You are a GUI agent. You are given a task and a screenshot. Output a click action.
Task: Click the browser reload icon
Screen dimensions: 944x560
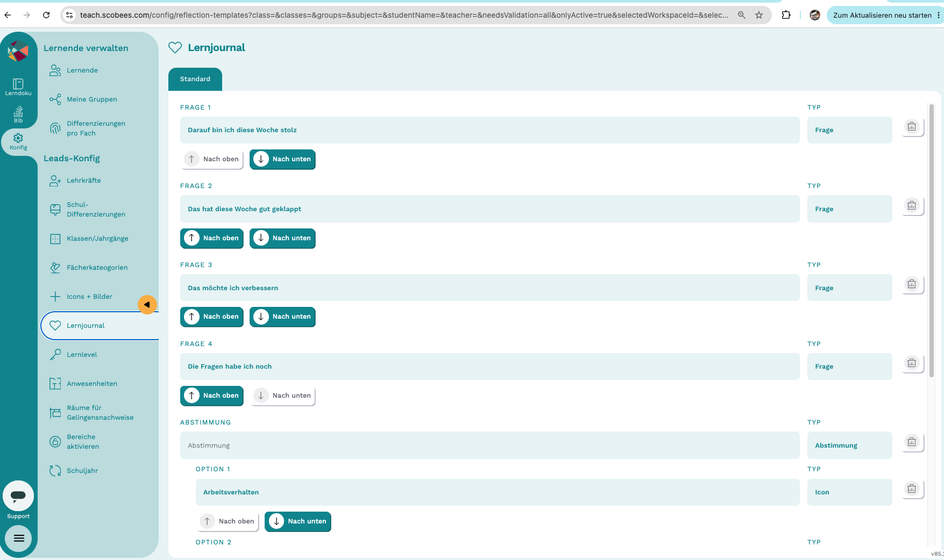46,15
